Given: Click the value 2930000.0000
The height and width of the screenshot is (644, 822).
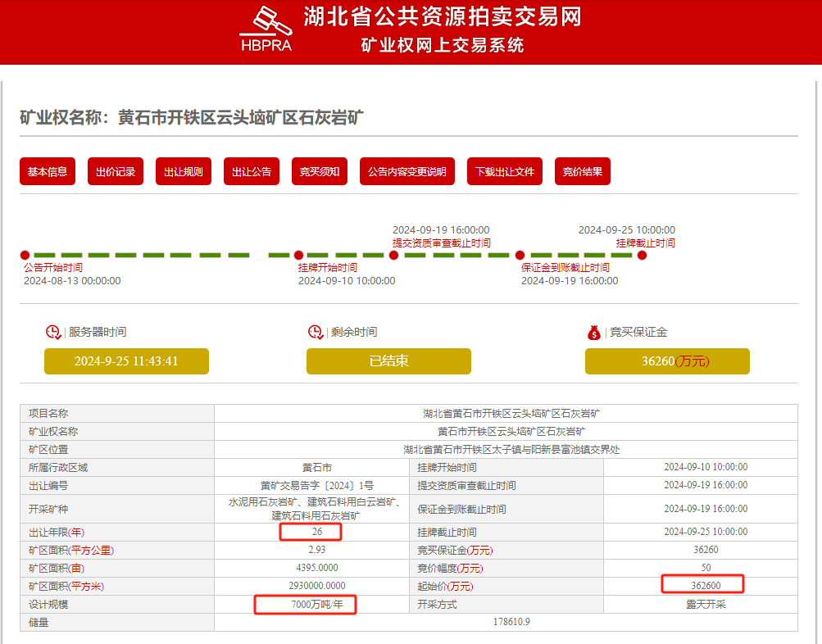Looking at the screenshot, I should (x=316, y=585).
